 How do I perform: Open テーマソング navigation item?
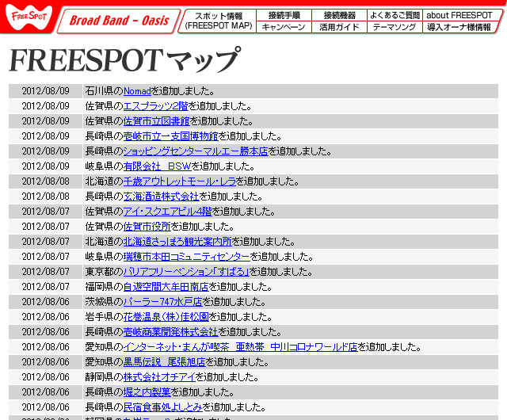pos(395,27)
